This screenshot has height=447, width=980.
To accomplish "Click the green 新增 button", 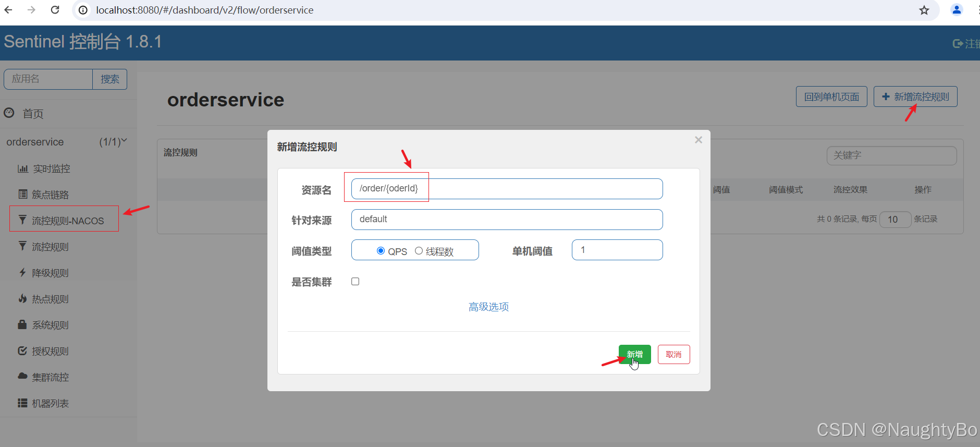I will [x=634, y=355].
